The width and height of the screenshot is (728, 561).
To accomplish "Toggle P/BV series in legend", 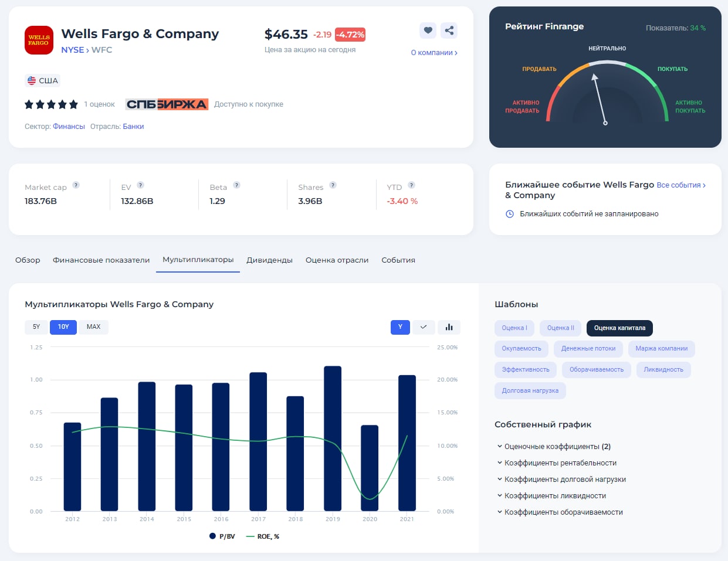I will [222, 536].
